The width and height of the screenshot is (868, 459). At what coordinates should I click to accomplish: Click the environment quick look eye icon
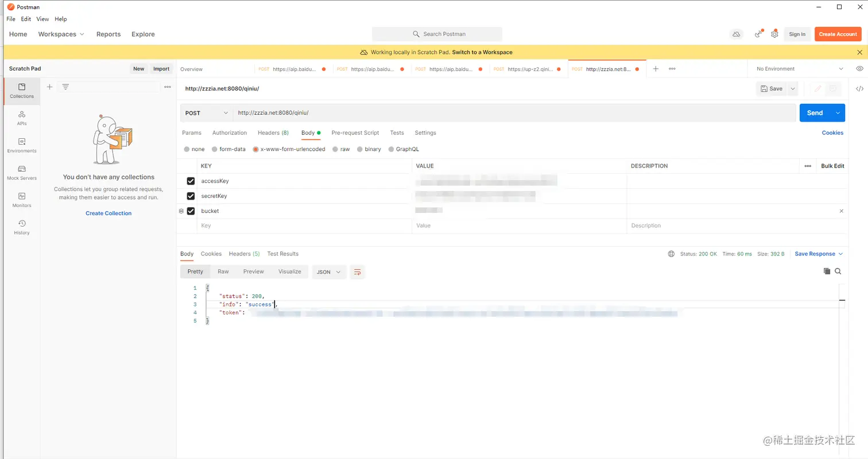[859, 68]
